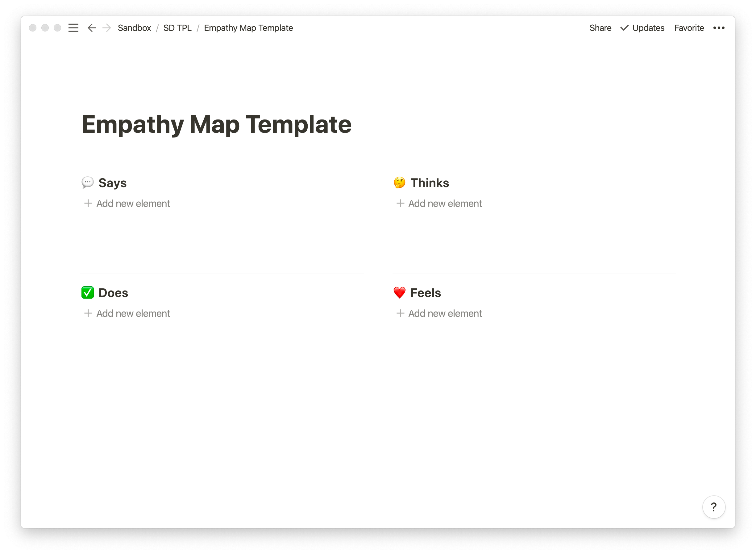The height and width of the screenshot is (554, 756).
Task: Add new element under Feels
Action: pyautogui.click(x=439, y=313)
